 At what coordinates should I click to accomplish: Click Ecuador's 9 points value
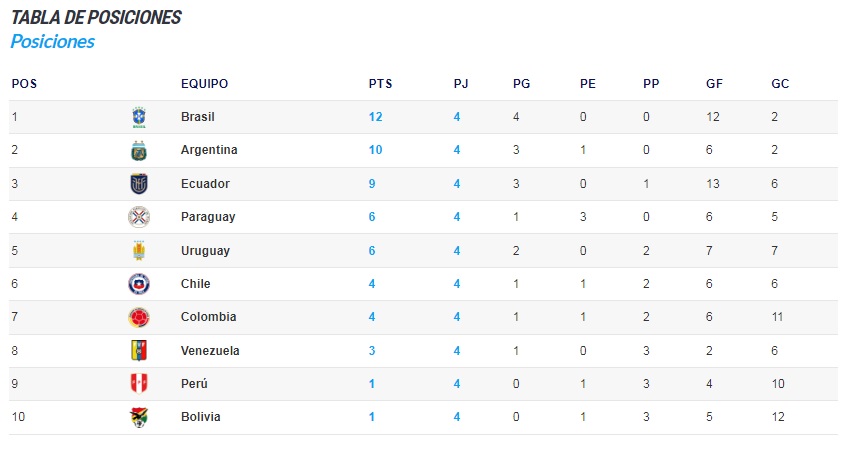[x=372, y=184]
